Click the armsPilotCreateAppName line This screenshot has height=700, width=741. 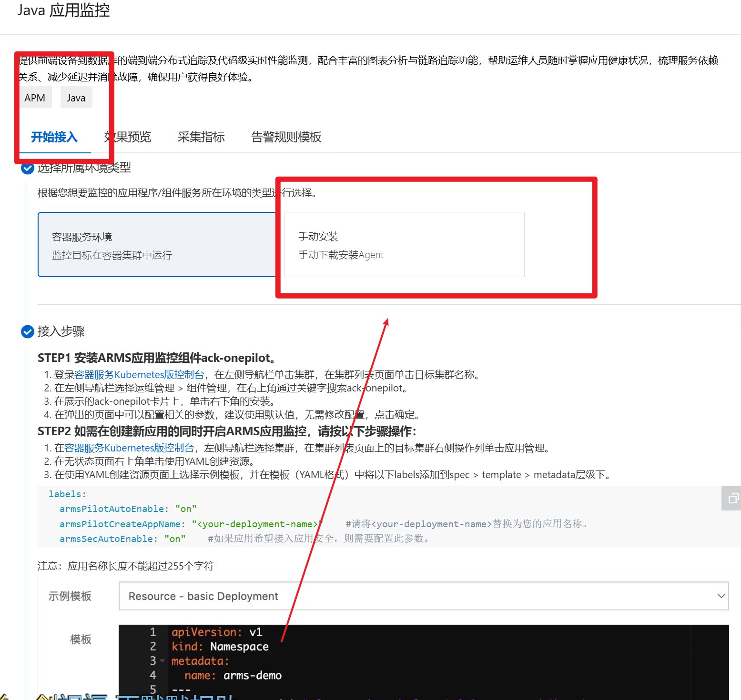tap(191, 524)
